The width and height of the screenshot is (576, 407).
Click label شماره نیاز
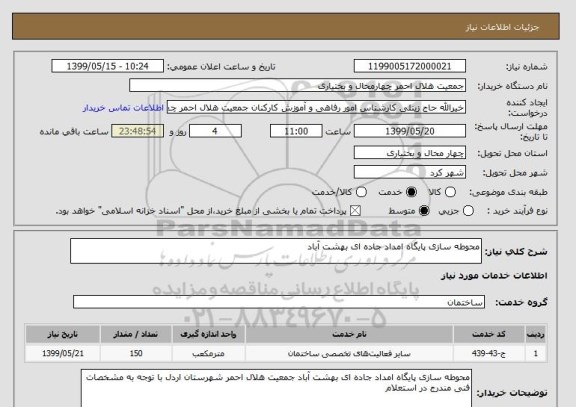pyautogui.click(x=527, y=67)
